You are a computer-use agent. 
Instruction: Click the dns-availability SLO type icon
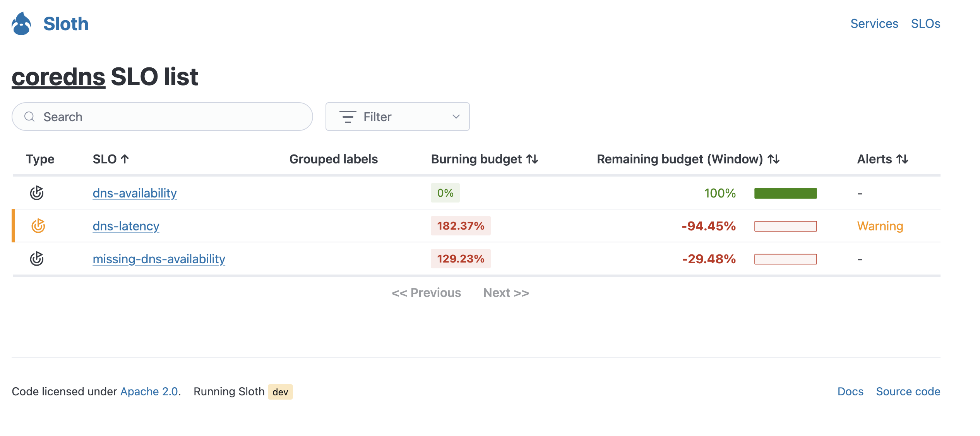pyautogui.click(x=37, y=193)
